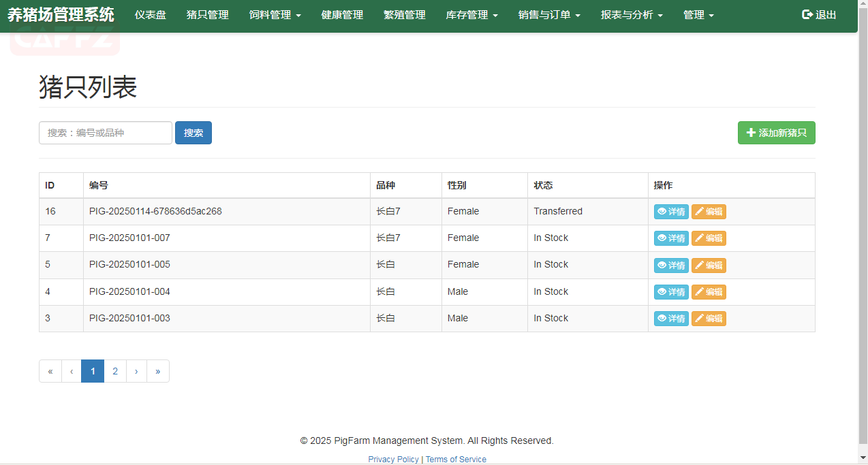The width and height of the screenshot is (868, 465).
Task: Expand the 饲料管理 dropdown menu
Action: [x=275, y=15]
